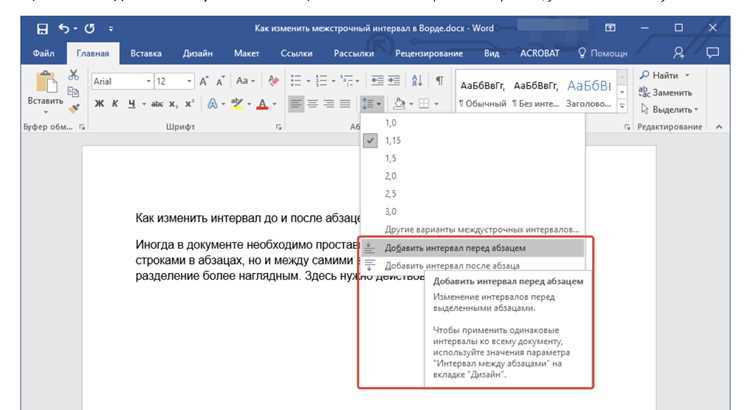Apply the red font color
Image resolution: width=750 pixels, height=410 pixels.
[262, 104]
